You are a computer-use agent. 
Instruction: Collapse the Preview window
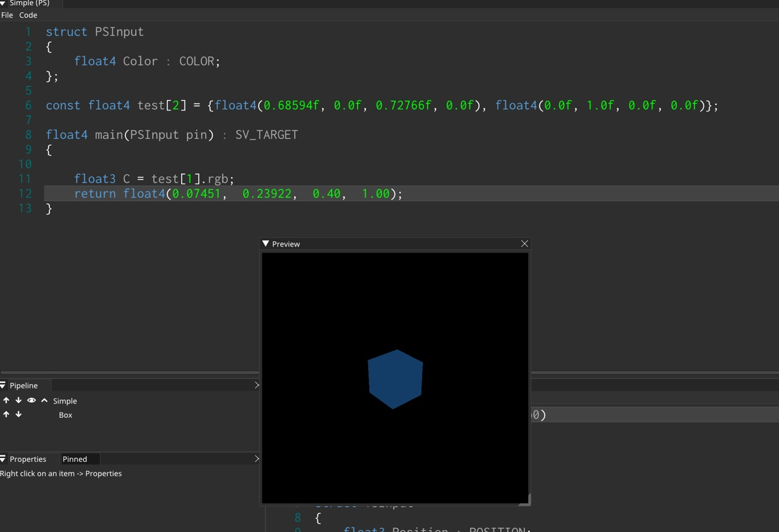click(x=266, y=244)
